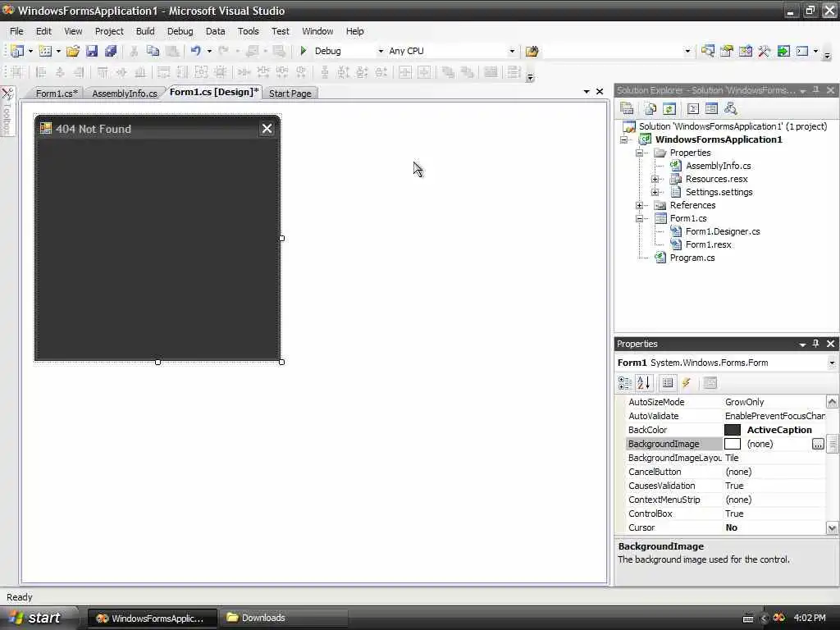Switch to the Form1.cs* code tab
This screenshot has width=840, height=630.
57,94
